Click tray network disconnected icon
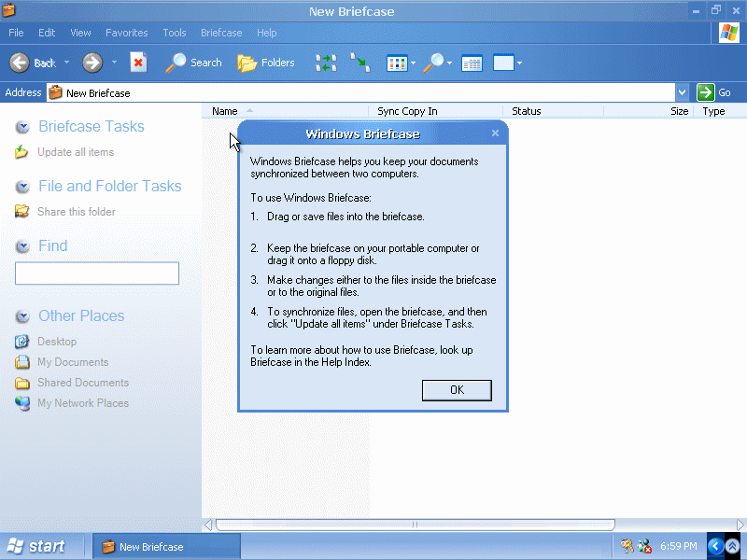Image resolution: width=747 pixels, height=560 pixels. (644, 546)
